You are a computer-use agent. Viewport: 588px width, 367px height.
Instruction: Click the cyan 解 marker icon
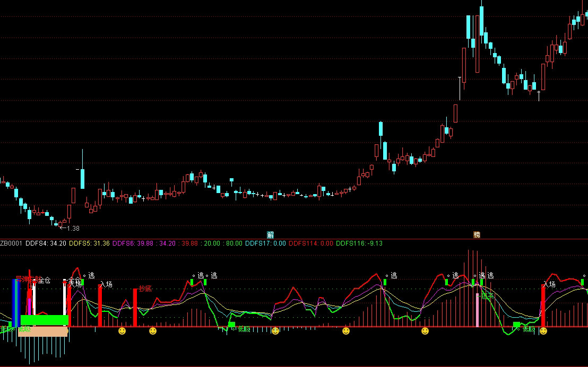271,234
